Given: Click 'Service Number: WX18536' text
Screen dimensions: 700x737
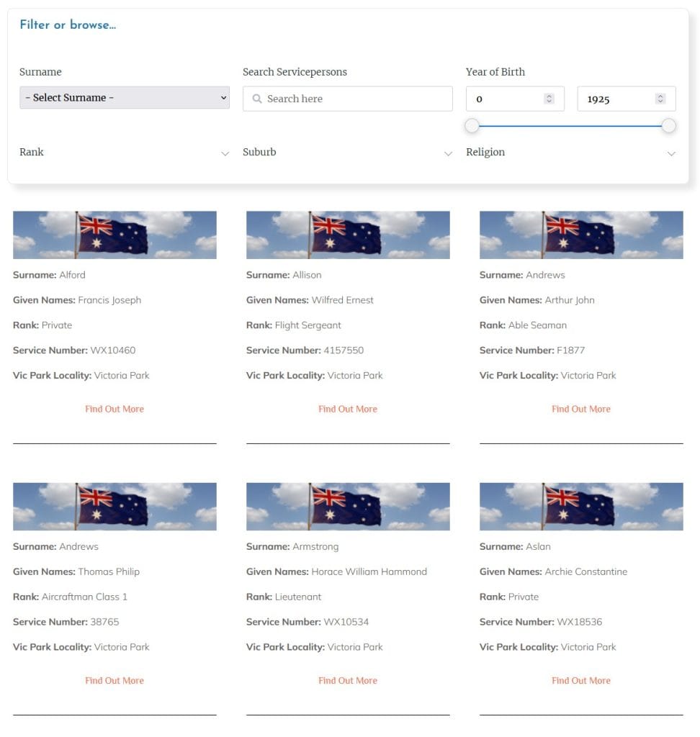Looking at the screenshot, I should [x=541, y=622].
